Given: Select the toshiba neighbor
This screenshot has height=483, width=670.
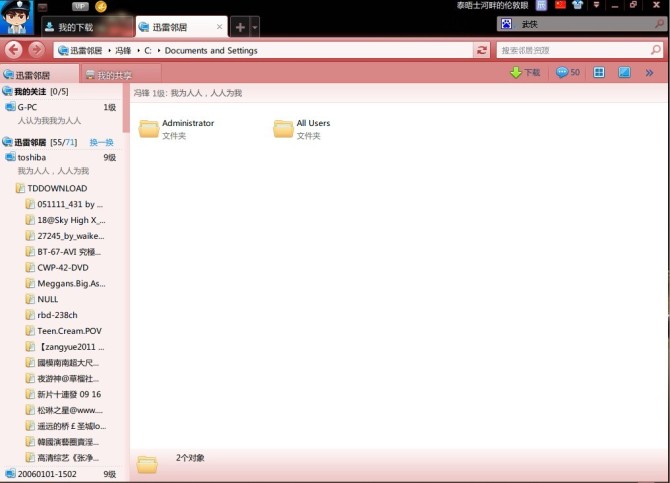Looking at the screenshot, I should pyautogui.click(x=61, y=157).
